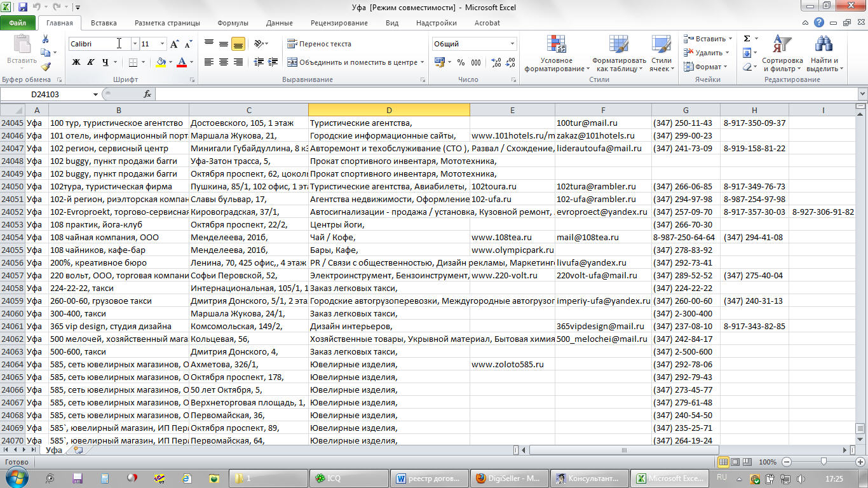Viewport: 868px width, 488px height.
Task: Align cell text left
Action: click(x=209, y=62)
